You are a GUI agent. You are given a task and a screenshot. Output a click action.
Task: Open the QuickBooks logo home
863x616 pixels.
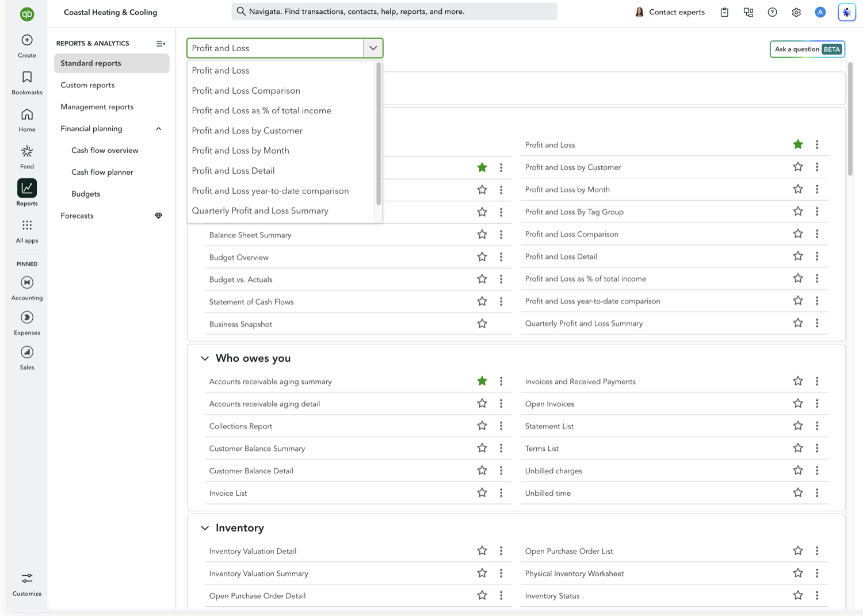tap(27, 14)
